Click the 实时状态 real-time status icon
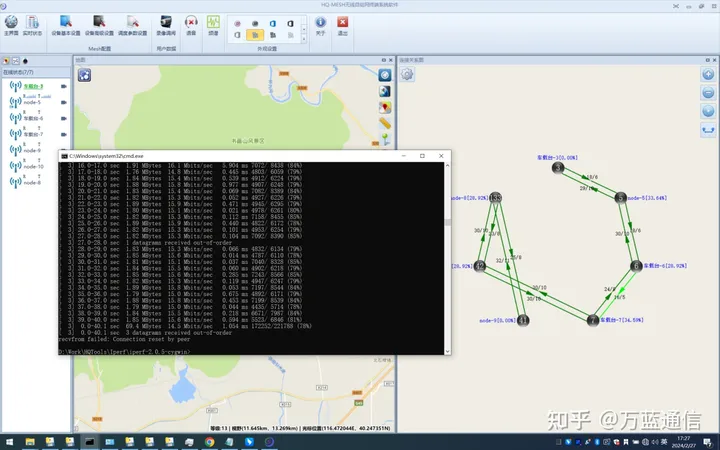 (x=32, y=23)
